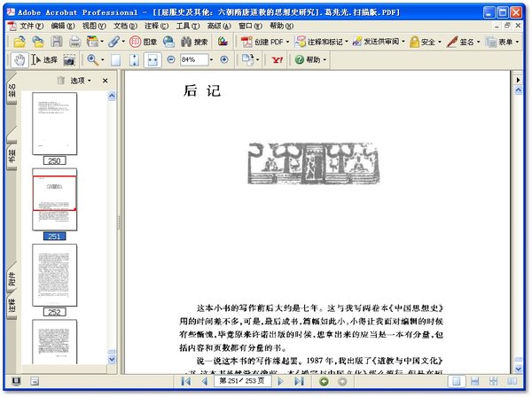
Task: Click the 帮助 toolbar button
Action: click(x=312, y=59)
